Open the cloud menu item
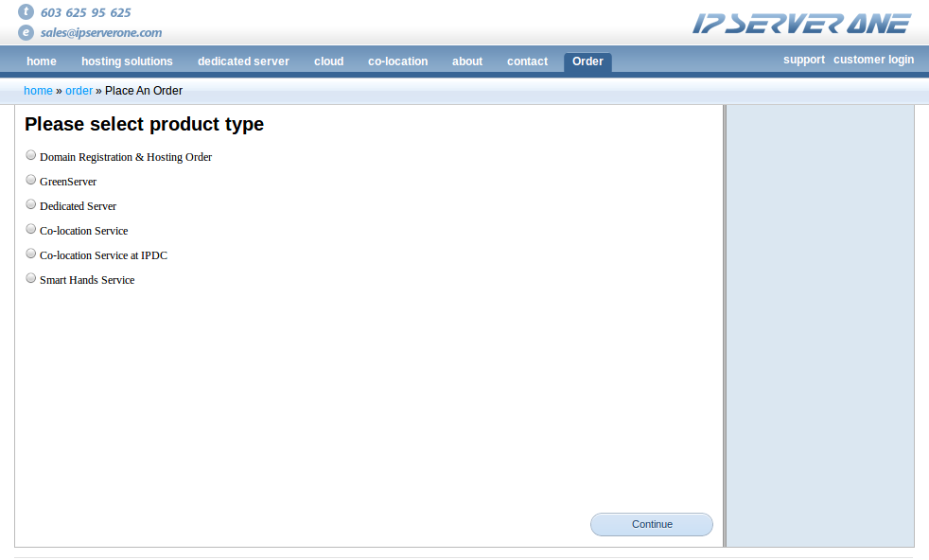 (x=329, y=61)
